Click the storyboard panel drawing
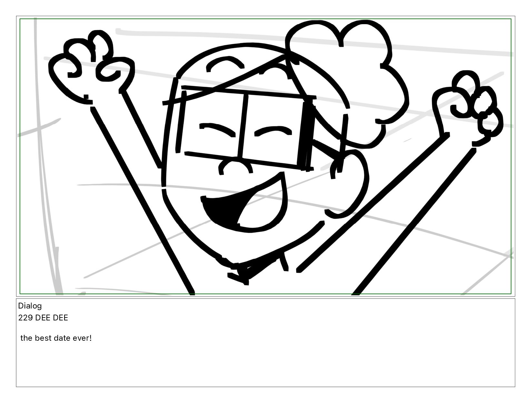 265,156
